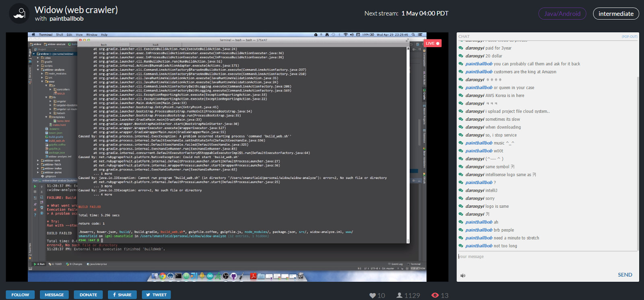Viewport: 644px width, 300px height.
Task: Click the Notification Center icon in menu bar
Action: [420, 35]
